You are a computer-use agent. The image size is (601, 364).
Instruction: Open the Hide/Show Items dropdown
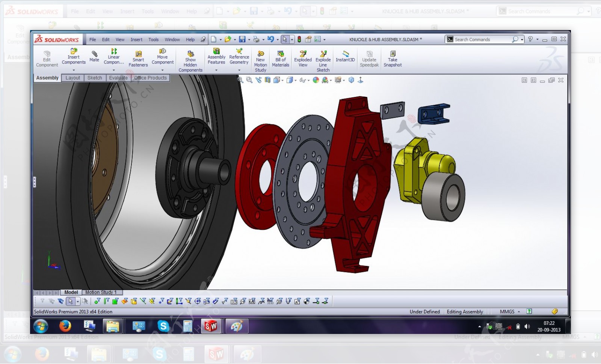[x=308, y=80]
